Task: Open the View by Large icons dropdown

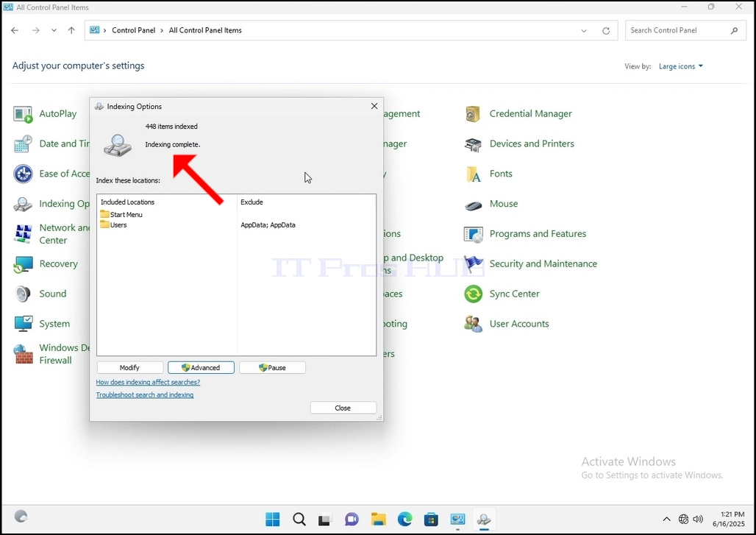Action: tap(681, 66)
